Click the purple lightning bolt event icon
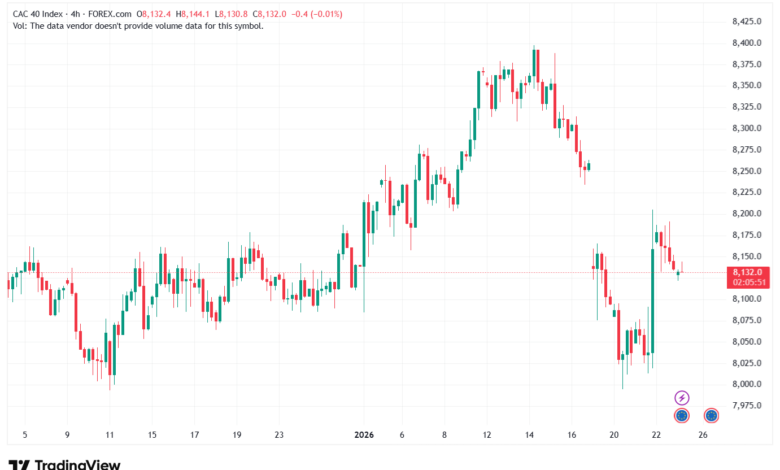 (x=681, y=397)
